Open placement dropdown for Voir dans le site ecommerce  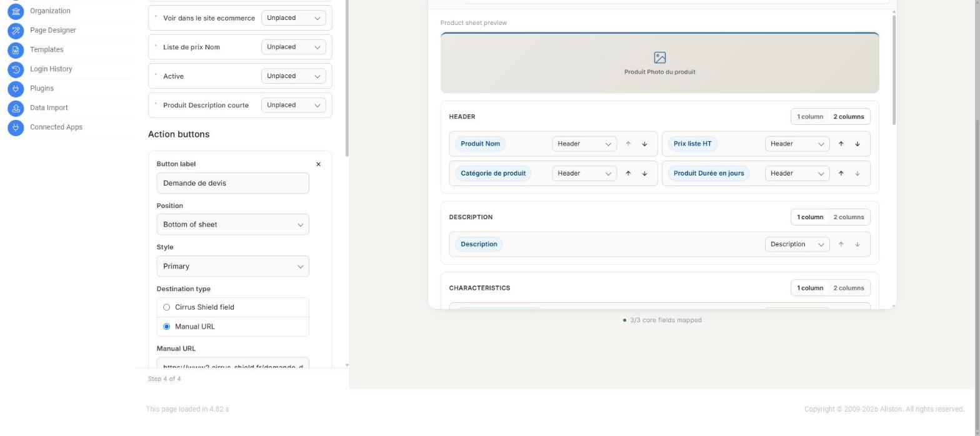[294, 18]
